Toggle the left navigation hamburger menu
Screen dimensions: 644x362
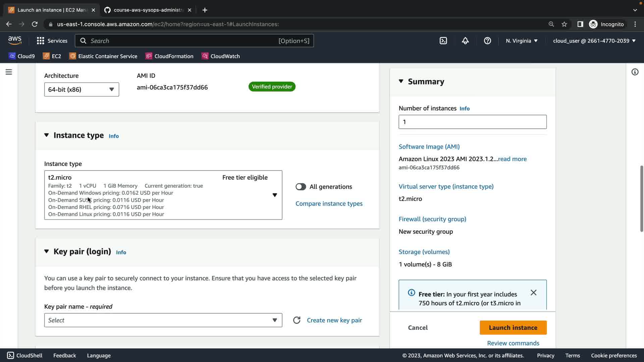(9, 72)
